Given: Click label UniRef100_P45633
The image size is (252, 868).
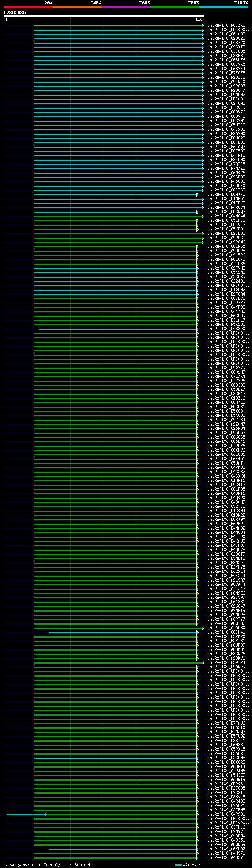Looking at the screenshot, I should pos(226,182).
